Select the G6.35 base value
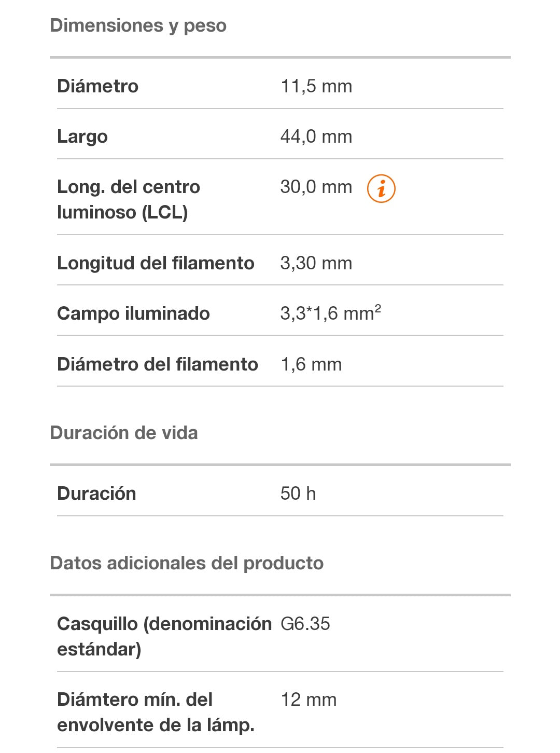 pos(305,624)
